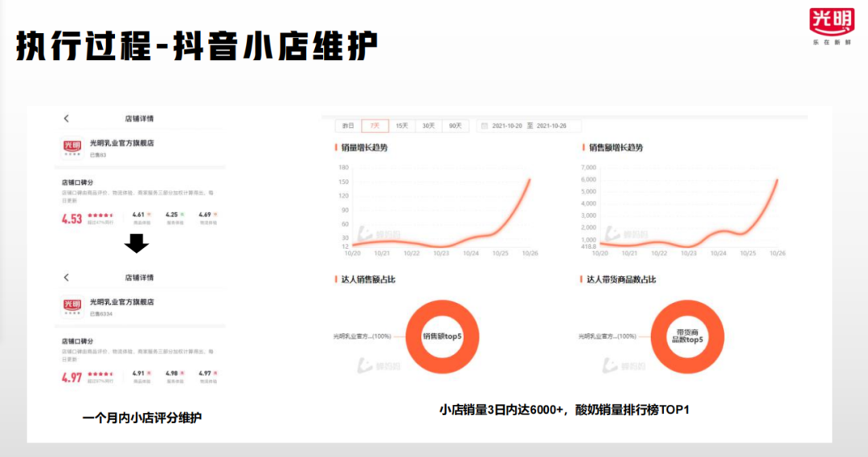Click trend arrow next to 4.25 score
Image resolution: width=868 pixels, height=457 pixels.
click(182, 214)
